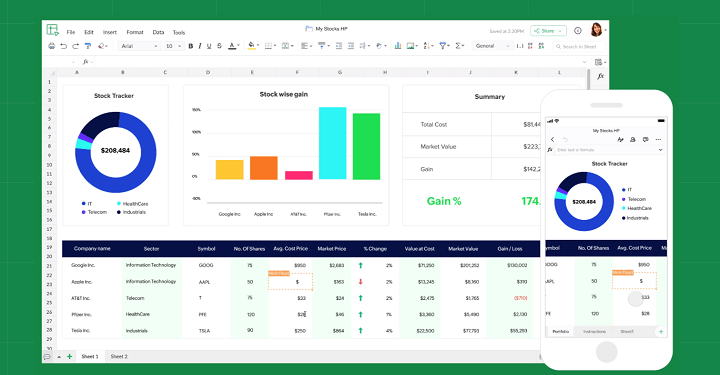Switch to the Sheet 2 tab

pos(119,356)
